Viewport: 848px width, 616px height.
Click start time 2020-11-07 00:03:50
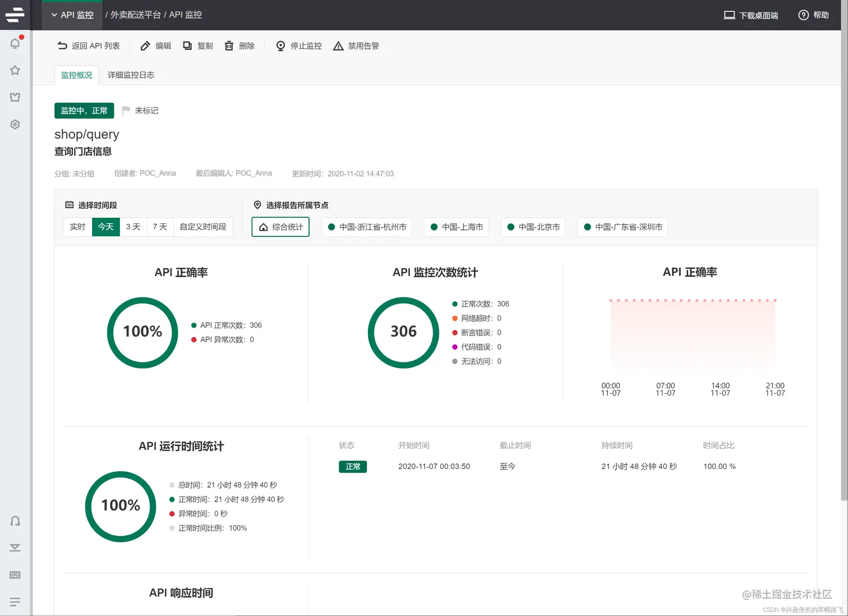click(434, 466)
